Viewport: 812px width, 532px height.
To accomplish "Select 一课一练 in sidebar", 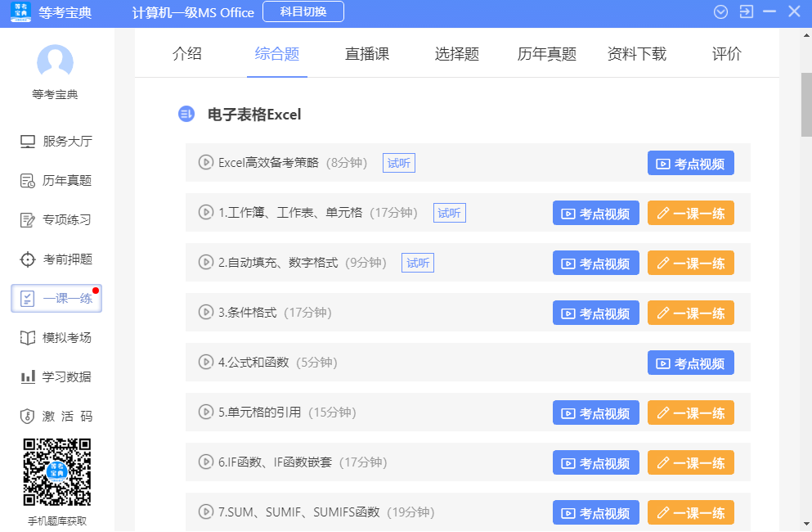I will pyautogui.click(x=56, y=298).
